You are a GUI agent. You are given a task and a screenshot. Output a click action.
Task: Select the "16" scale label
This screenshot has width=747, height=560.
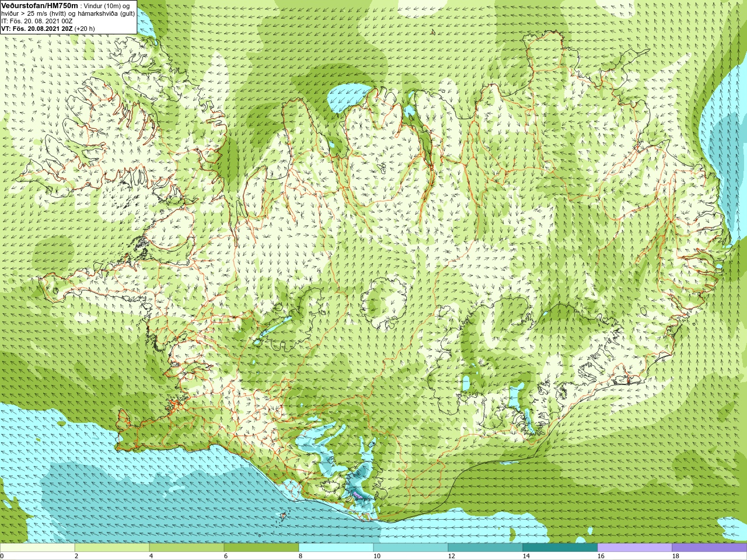pos(601,556)
